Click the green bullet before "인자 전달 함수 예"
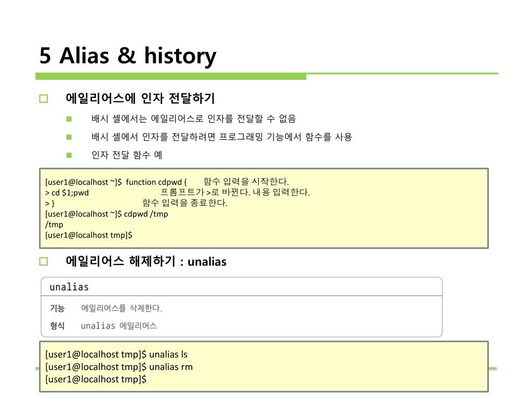Screen dimensions: 532x399 pos(69,155)
